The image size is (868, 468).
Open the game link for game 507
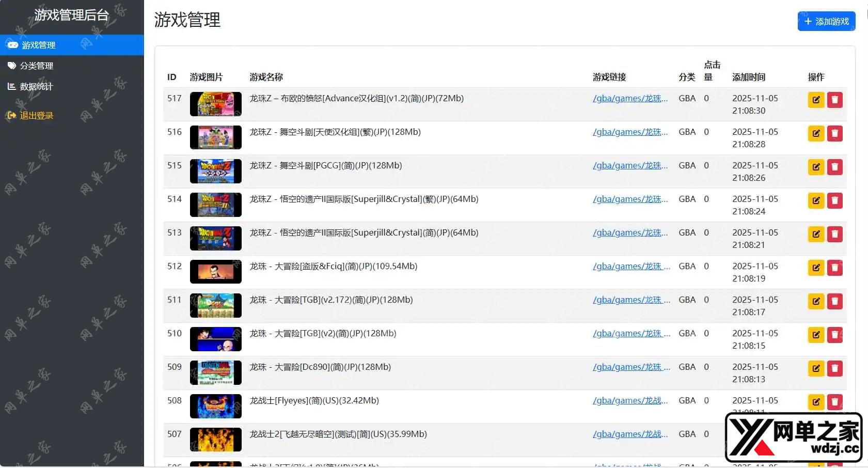click(x=630, y=434)
